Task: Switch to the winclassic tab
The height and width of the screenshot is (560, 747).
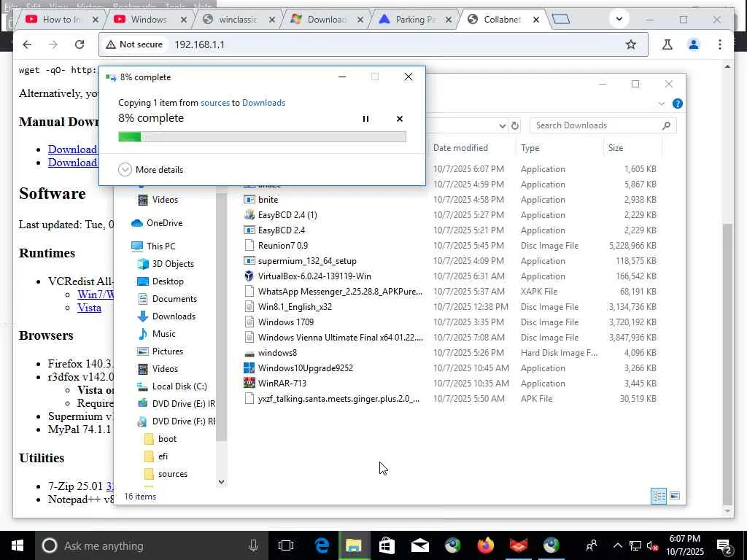Action: pos(237,20)
